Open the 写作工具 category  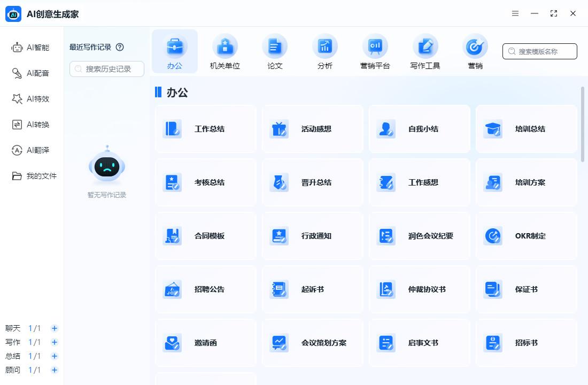point(425,51)
